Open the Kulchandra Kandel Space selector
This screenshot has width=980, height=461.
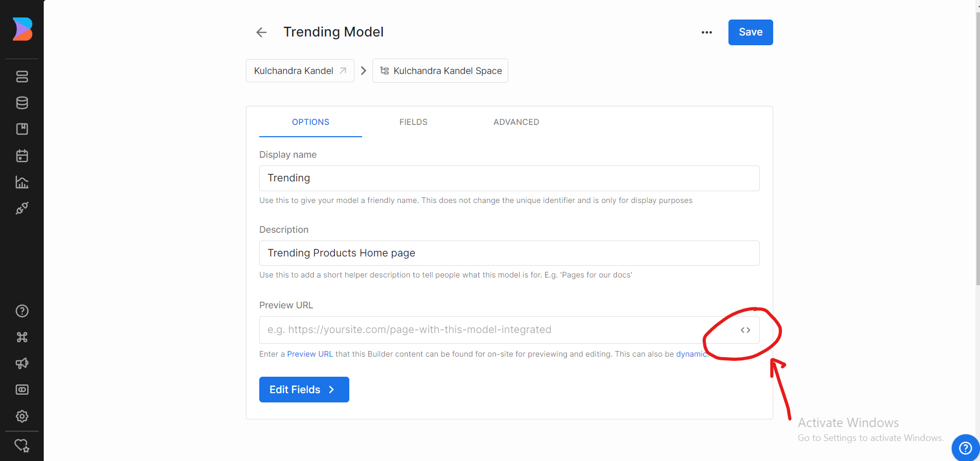point(440,71)
